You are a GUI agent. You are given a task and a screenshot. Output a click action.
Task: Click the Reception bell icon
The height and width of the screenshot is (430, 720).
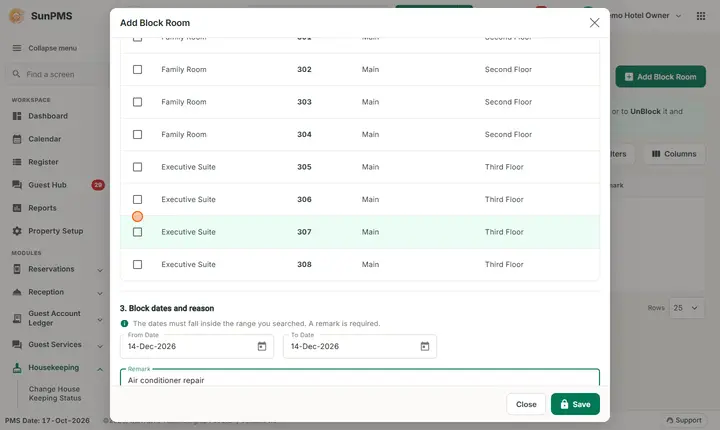[17, 292]
